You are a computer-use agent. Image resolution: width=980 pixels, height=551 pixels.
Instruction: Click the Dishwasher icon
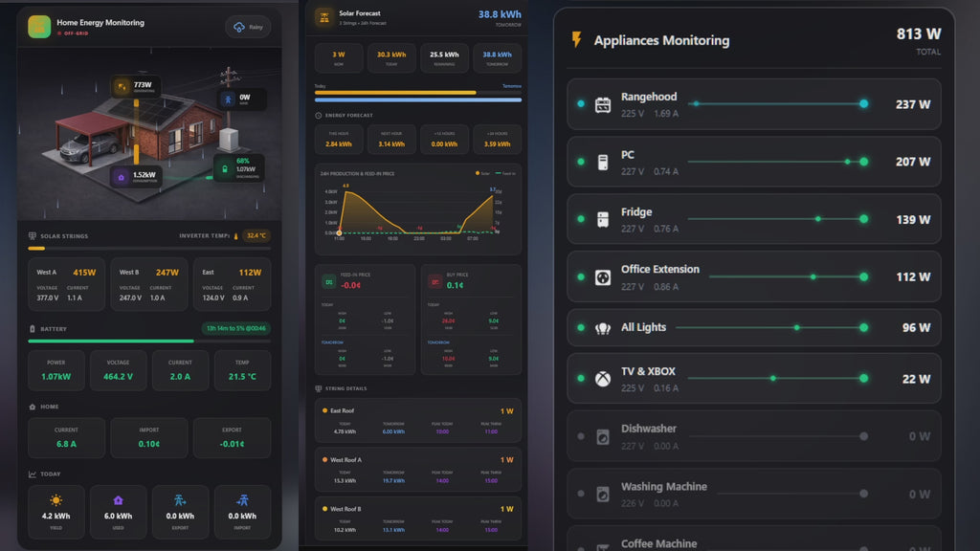tap(603, 436)
